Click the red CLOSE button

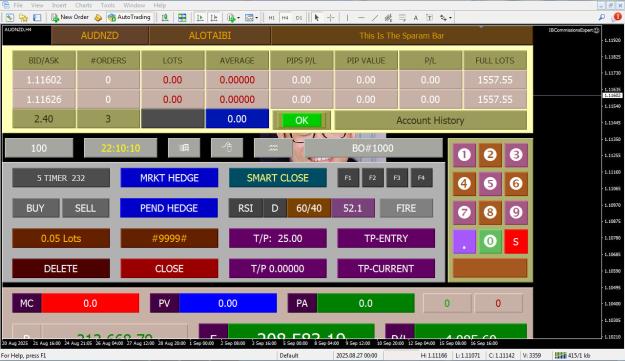pos(169,269)
